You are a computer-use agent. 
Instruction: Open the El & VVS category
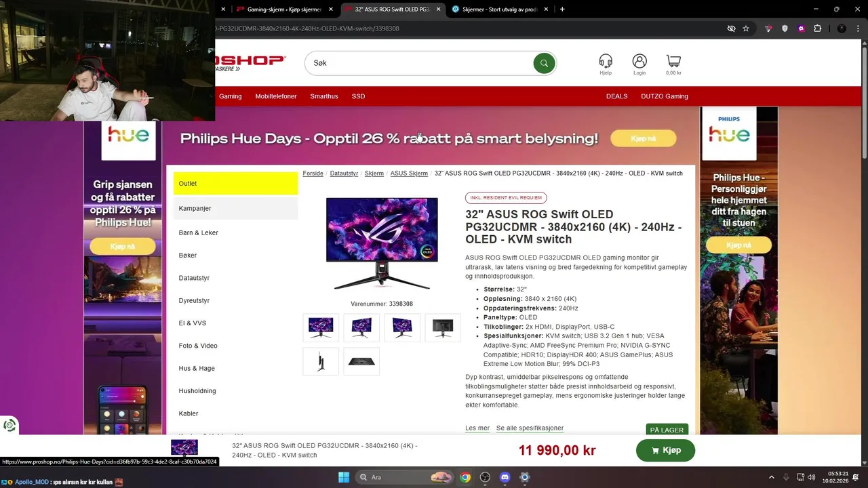[193, 323]
